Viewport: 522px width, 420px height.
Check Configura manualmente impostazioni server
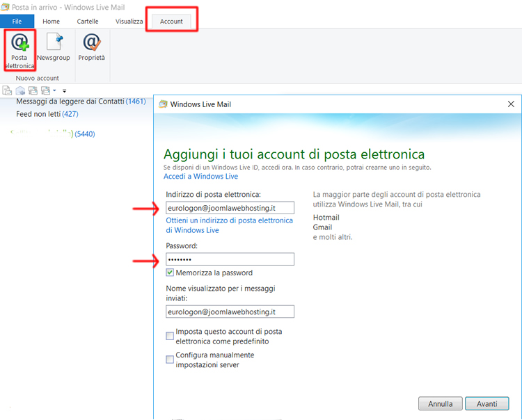coord(171,360)
